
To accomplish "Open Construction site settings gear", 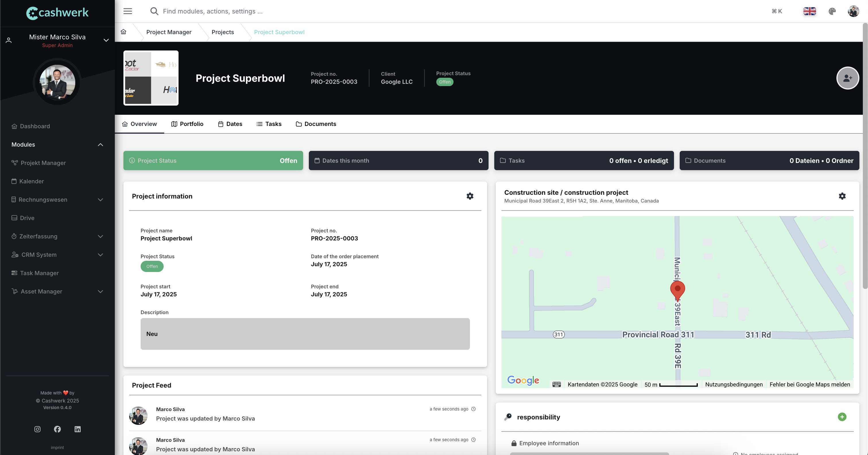I will (842, 196).
